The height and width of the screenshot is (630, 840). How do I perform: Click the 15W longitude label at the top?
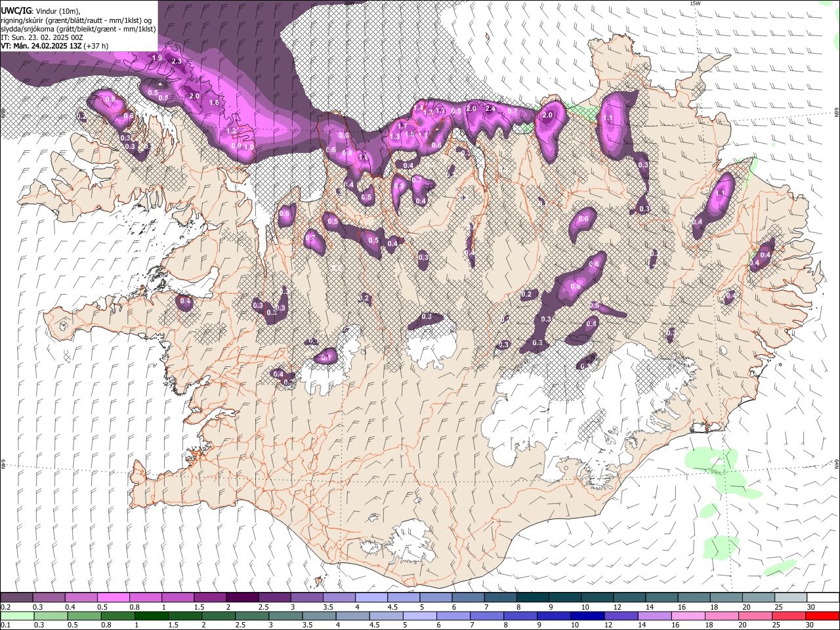point(695,3)
